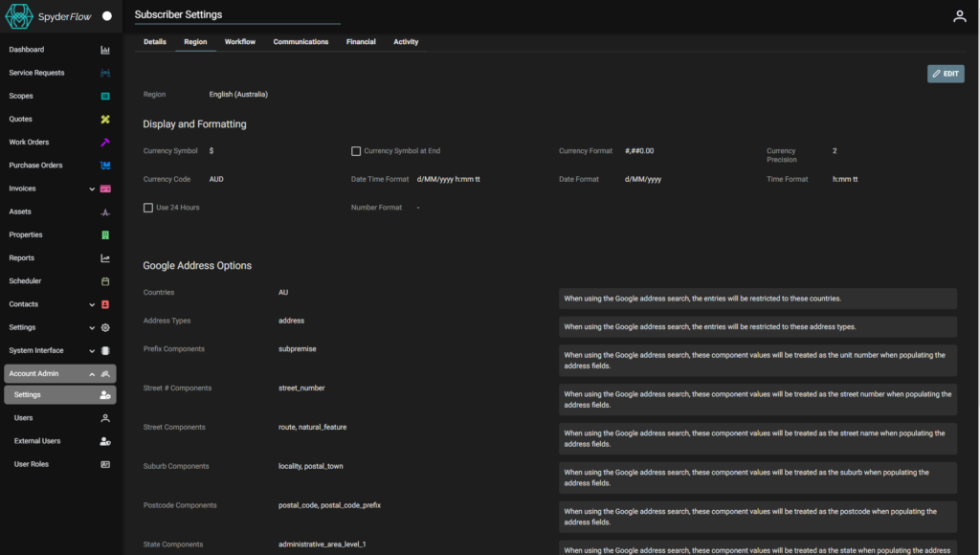Enable the Currency Symbol at End checkbox
Viewport: 980px width, 555px height.
(x=354, y=150)
